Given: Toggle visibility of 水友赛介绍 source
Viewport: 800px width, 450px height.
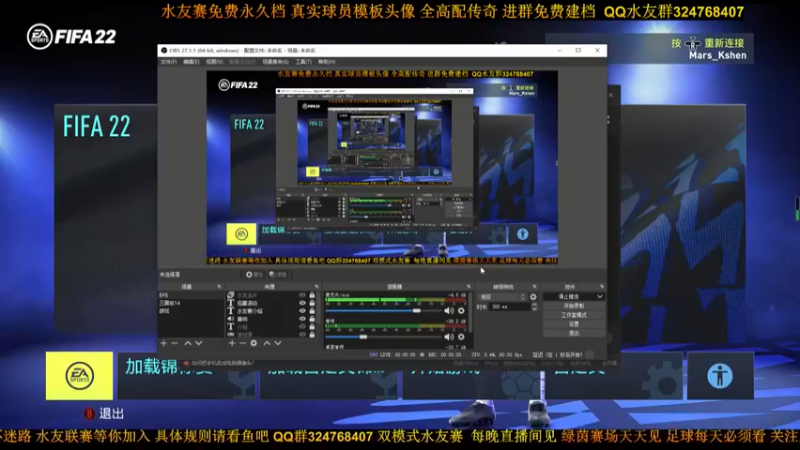Looking at the screenshot, I should coord(302,311).
